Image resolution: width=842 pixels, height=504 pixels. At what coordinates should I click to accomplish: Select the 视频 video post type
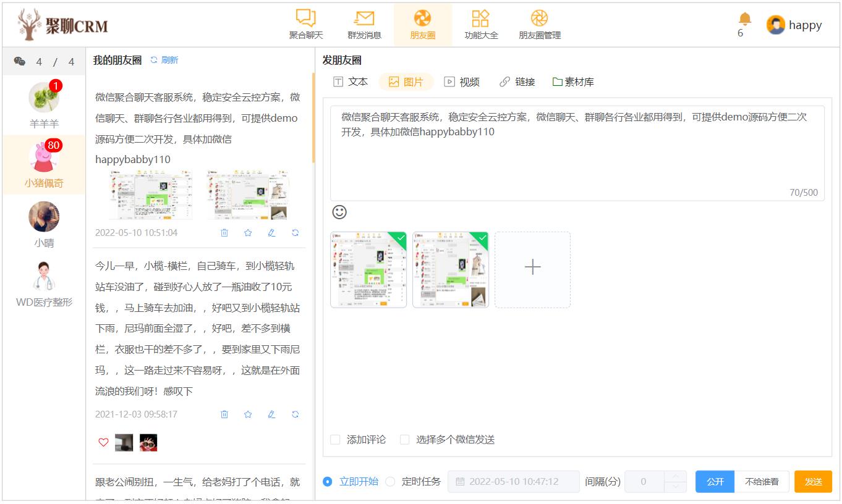(x=462, y=82)
